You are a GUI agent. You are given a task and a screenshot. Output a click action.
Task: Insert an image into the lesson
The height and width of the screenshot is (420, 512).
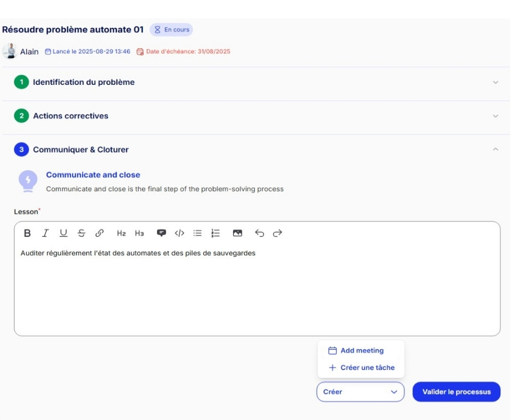tap(237, 234)
